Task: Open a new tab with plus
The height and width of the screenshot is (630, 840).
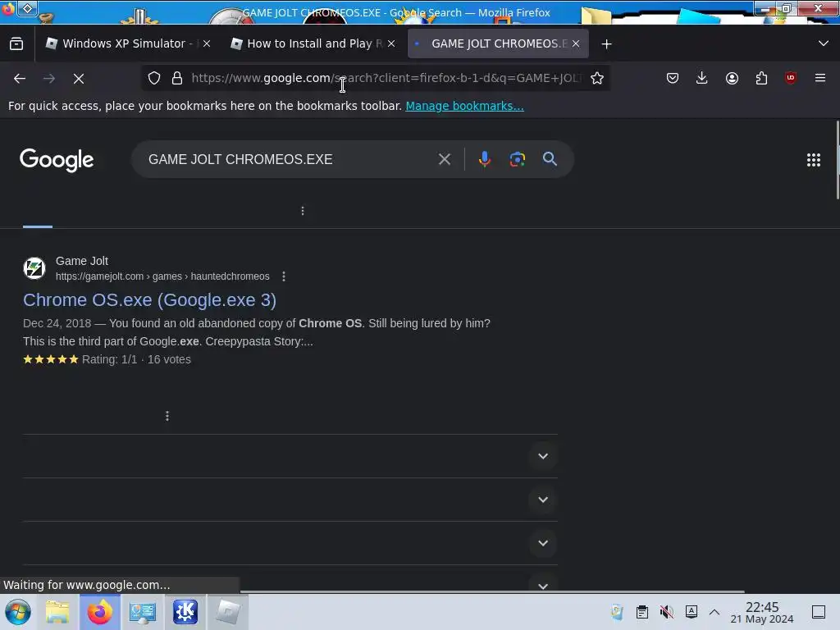Action: (x=606, y=44)
